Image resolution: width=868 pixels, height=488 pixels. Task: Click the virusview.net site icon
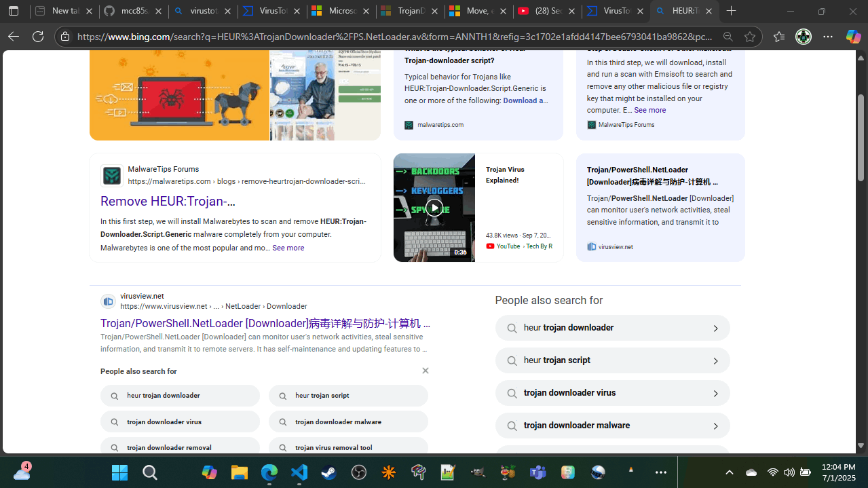click(108, 301)
